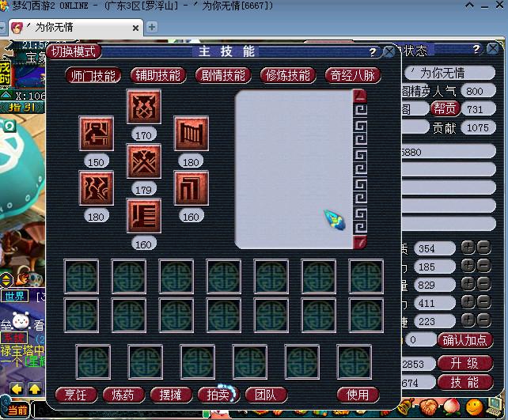Switch to the 剧情技能 tab

pos(223,75)
